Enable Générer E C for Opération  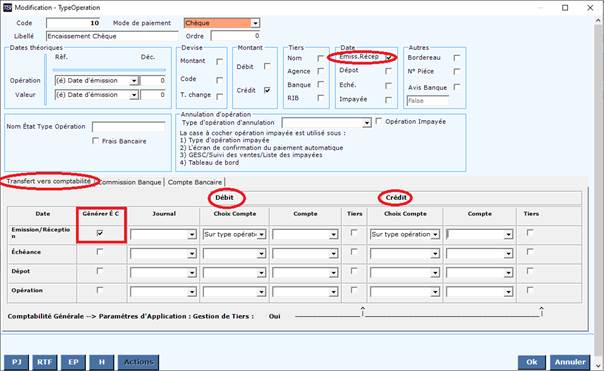coord(100,290)
